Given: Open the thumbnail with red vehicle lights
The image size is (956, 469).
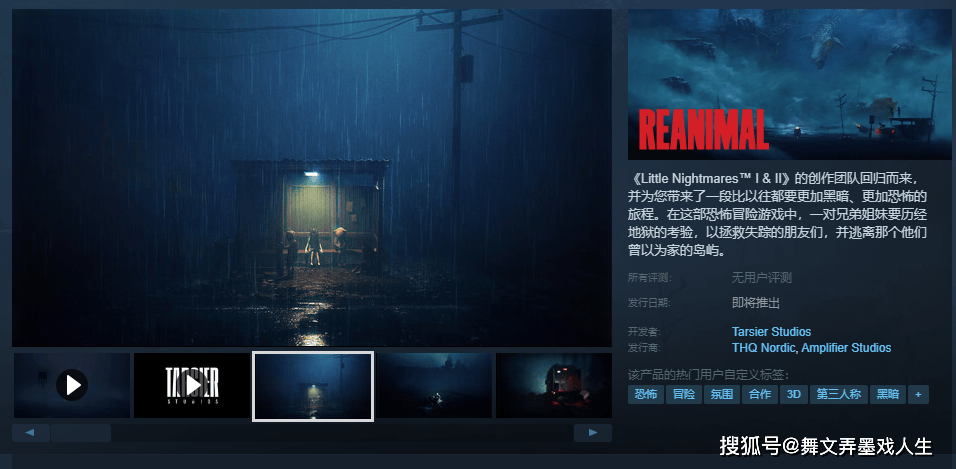Looking at the screenshot, I should [554, 385].
